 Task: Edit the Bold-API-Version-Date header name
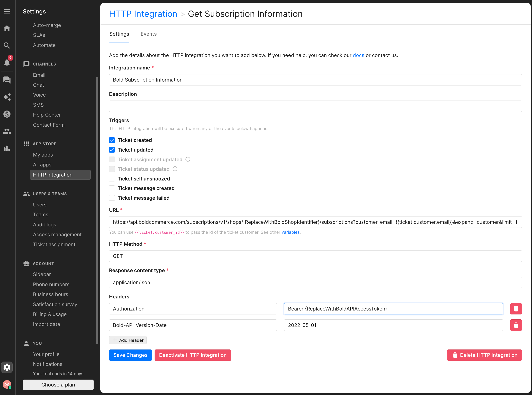[x=193, y=325]
